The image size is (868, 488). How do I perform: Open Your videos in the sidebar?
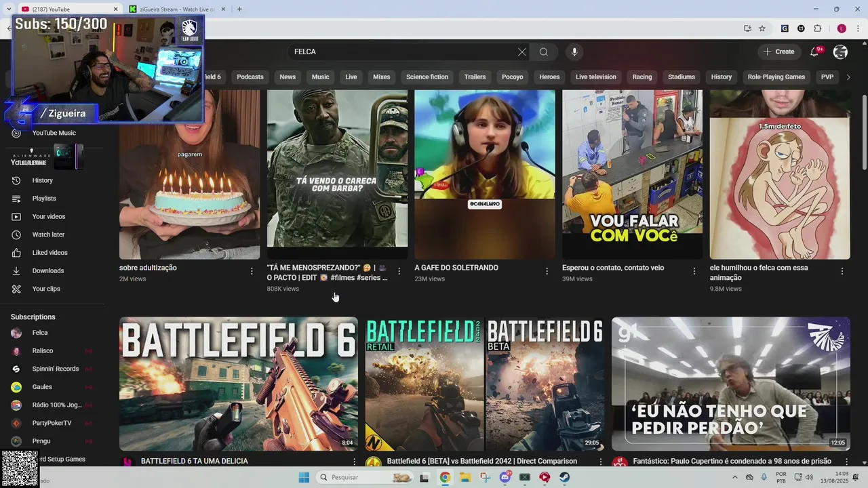pyautogui.click(x=53, y=216)
